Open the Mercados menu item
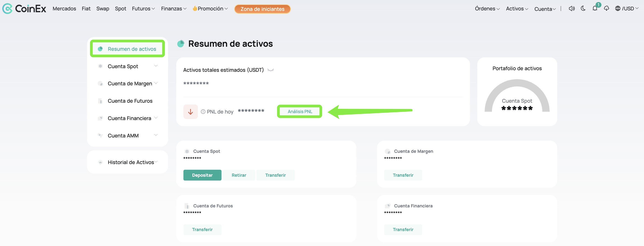 [x=64, y=9]
